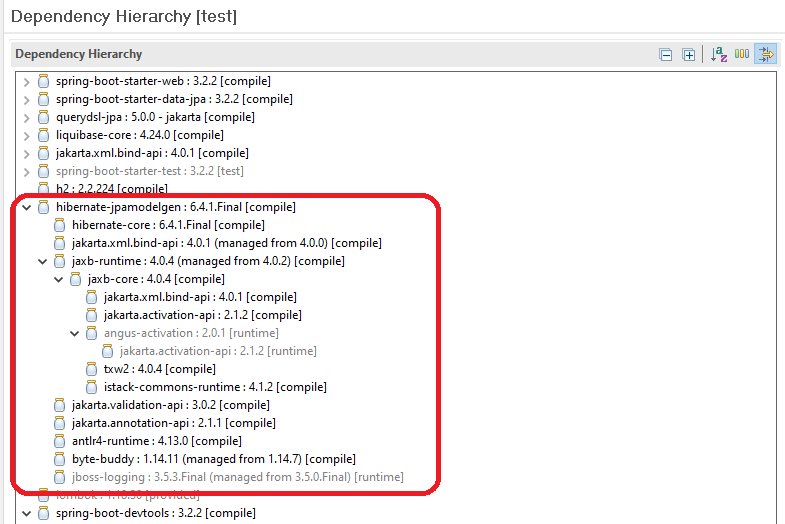The height and width of the screenshot is (524, 785).
Task: Collapse the hibernate-jpamodelgen node
Action: pyautogui.click(x=27, y=207)
